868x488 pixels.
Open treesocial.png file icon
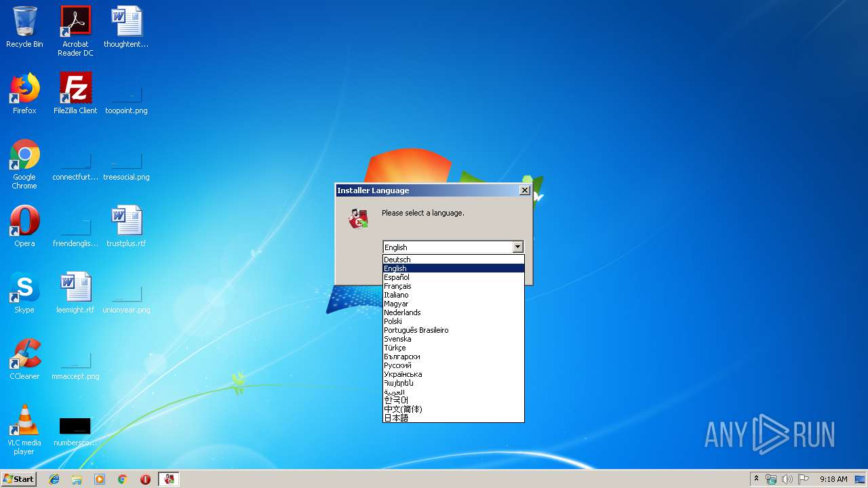tap(126, 166)
